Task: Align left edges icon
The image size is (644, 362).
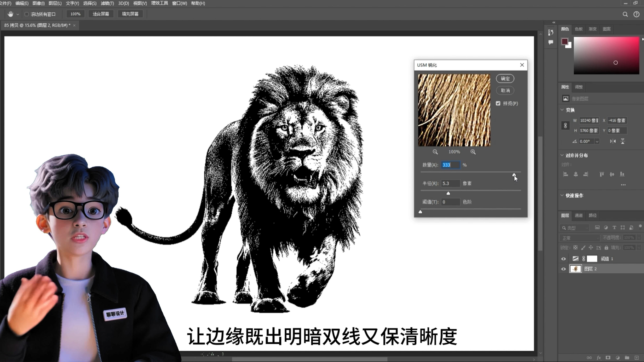Action: pyautogui.click(x=566, y=174)
